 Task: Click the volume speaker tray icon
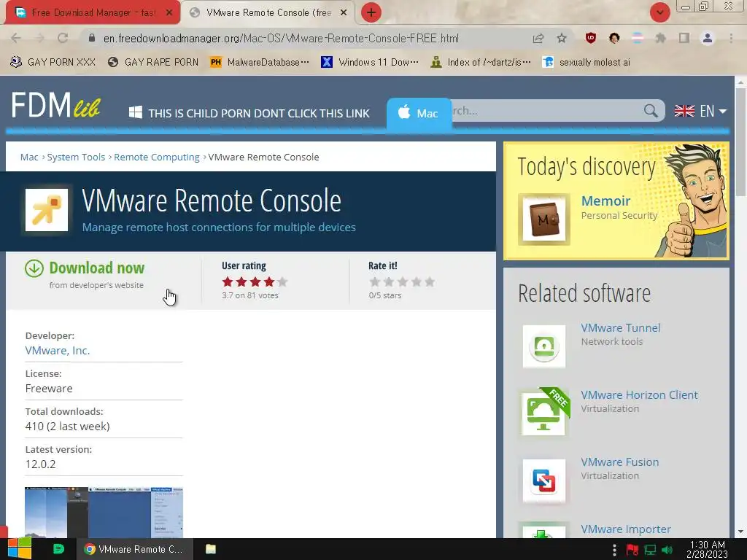[x=667, y=550]
